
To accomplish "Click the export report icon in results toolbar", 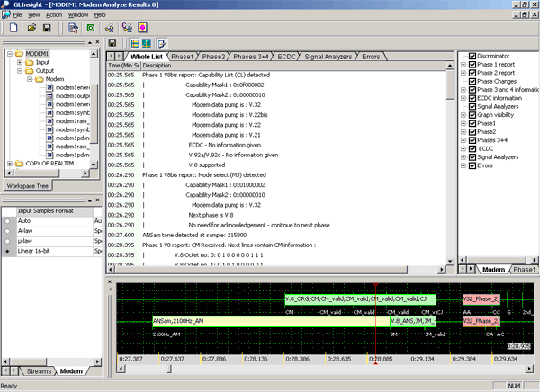I will [x=162, y=43].
